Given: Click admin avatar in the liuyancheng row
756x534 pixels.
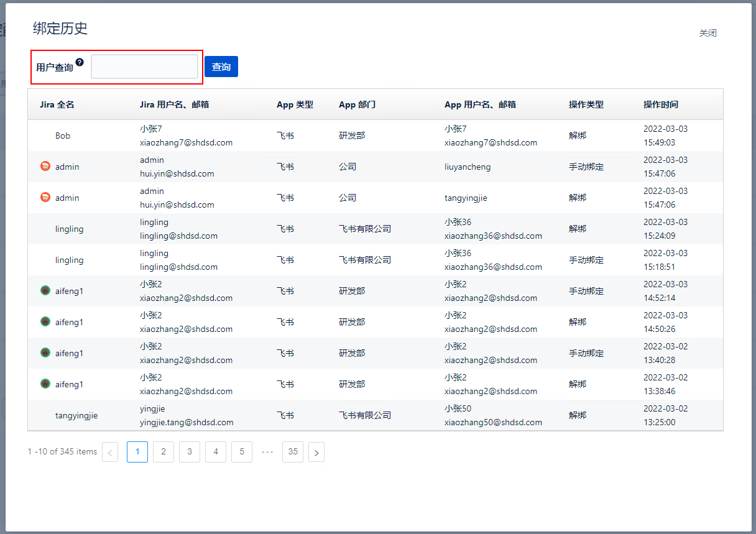Looking at the screenshot, I should [45, 166].
